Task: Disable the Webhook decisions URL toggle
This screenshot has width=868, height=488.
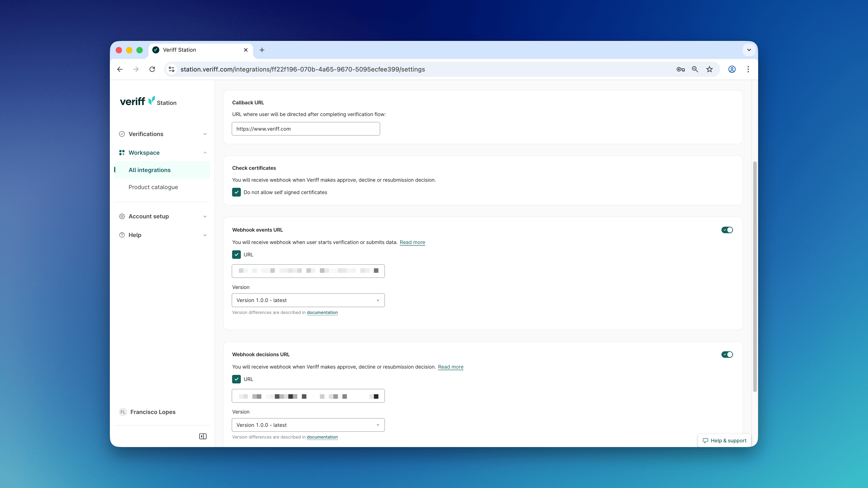Action: [x=727, y=355]
